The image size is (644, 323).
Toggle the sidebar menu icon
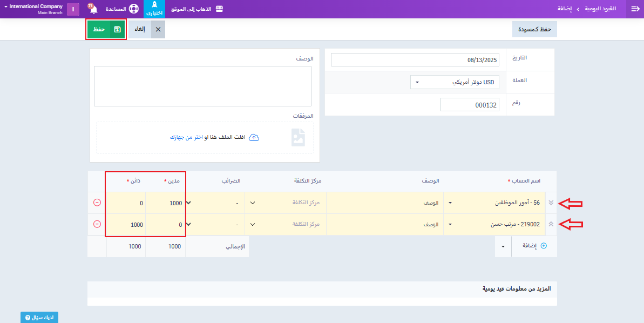tap(635, 9)
